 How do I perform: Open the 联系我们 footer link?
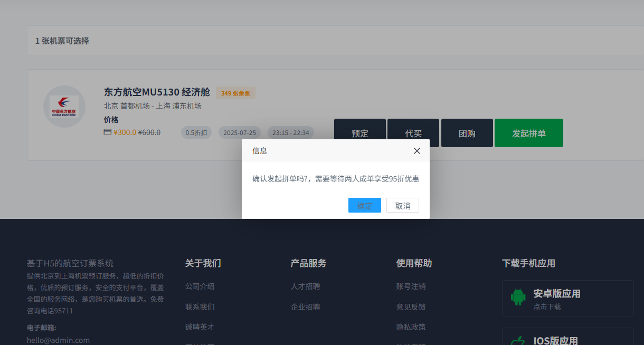200,306
